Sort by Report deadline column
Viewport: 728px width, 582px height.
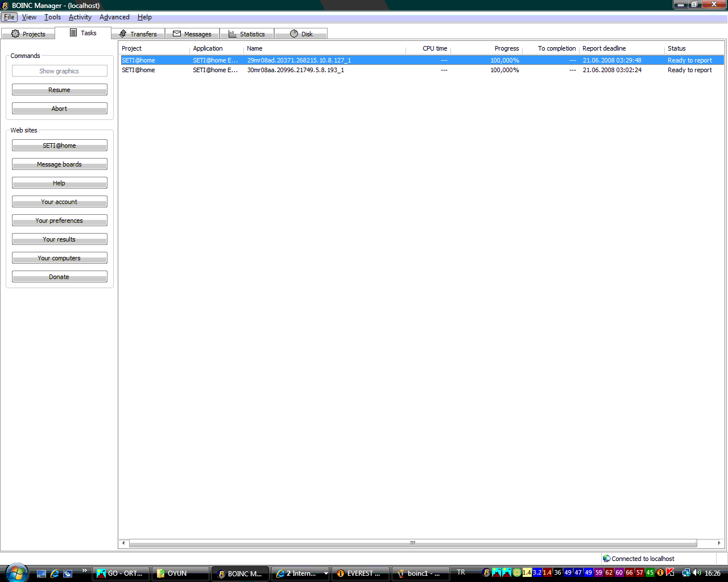pyautogui.click(x=622, y=48)
